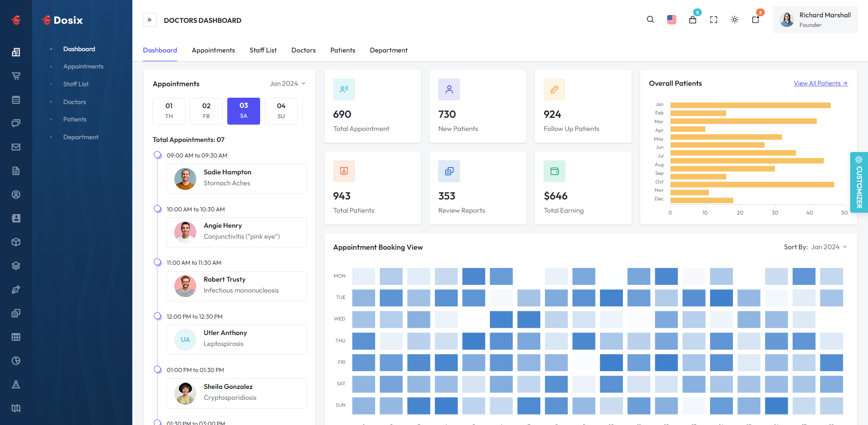Click the Jan bar in Overall Patients chart
This screenshot has height=425, width=868.
tap(750, 105)
